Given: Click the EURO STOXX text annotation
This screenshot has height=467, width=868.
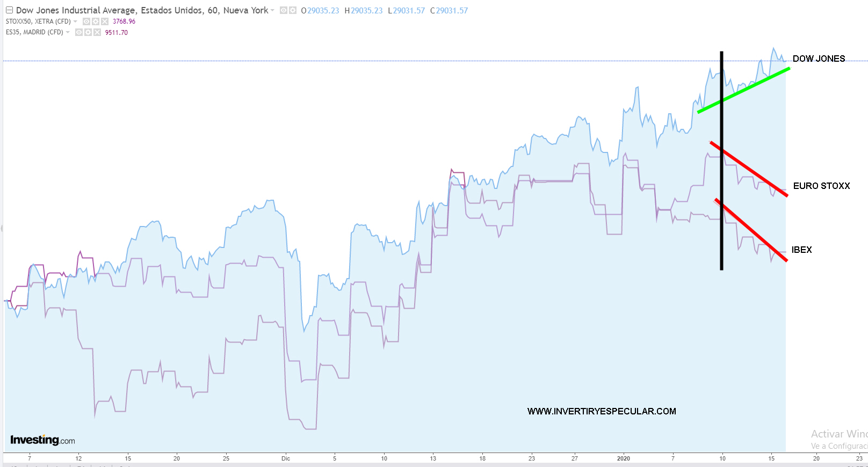Looking at the screenshot, I should [821, 186].
